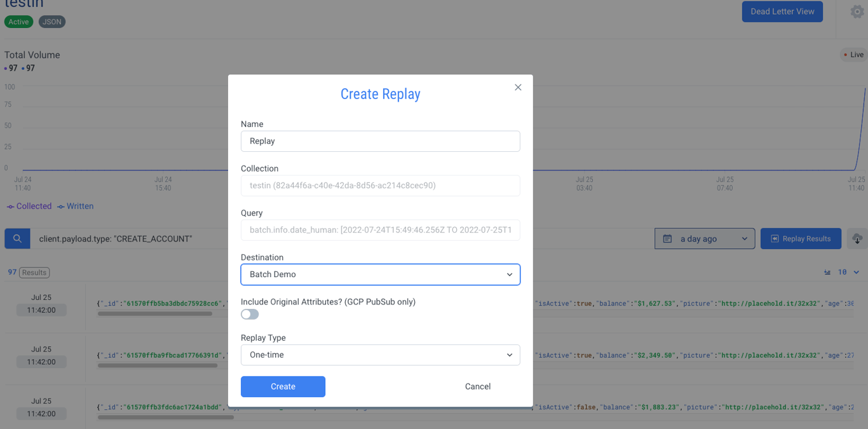Click the JSON format badge
Screen dimensions: 868x429
pos(52,22)
